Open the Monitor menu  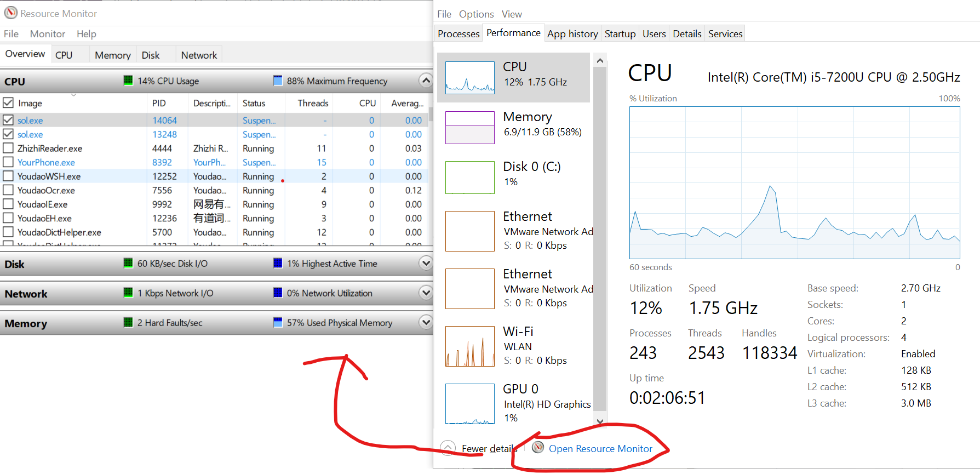click(48, 34)
